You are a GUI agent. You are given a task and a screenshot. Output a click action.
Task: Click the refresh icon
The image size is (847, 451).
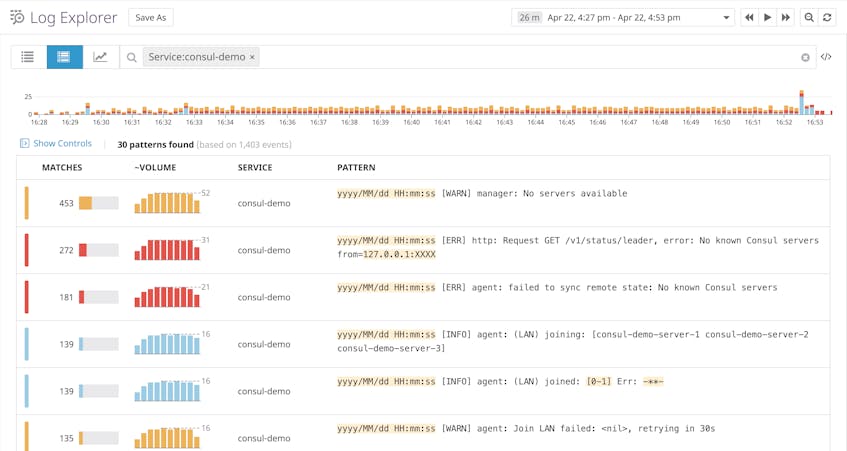coord(827,17)
